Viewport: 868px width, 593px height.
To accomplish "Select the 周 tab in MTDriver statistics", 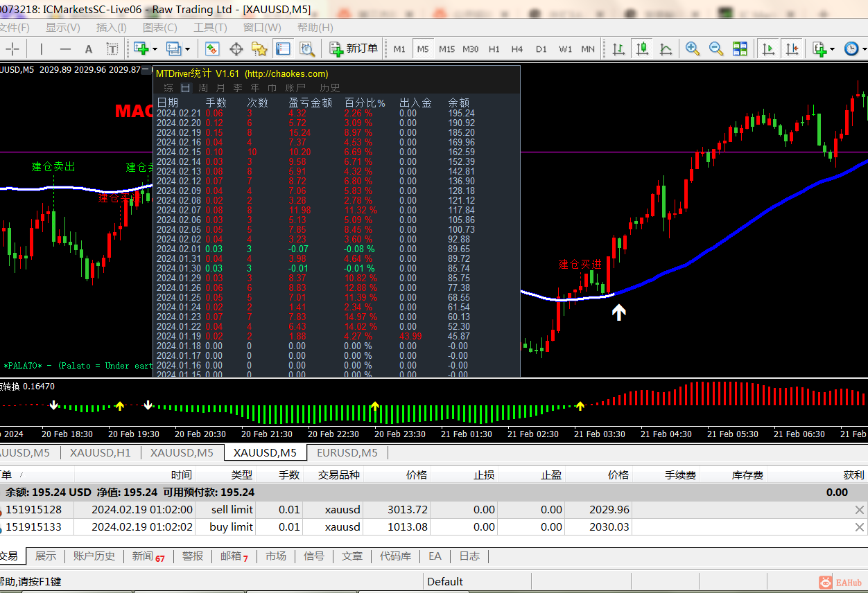I will (203, 88).
